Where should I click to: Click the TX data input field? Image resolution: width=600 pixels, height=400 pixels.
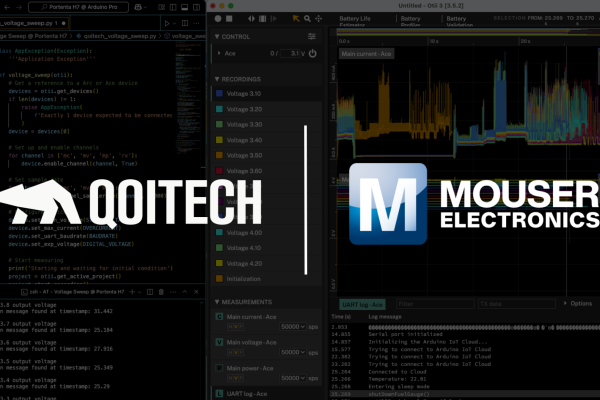coord(517,304)
